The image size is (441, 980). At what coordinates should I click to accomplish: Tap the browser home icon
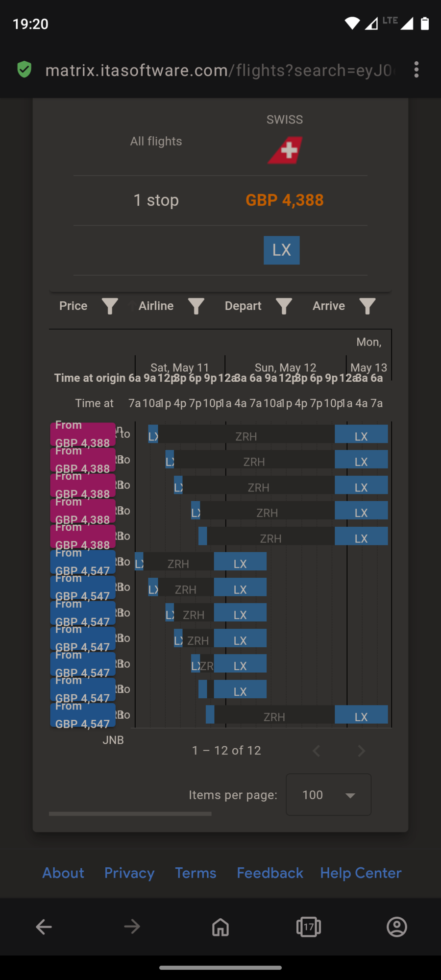(x=220, y=927)
